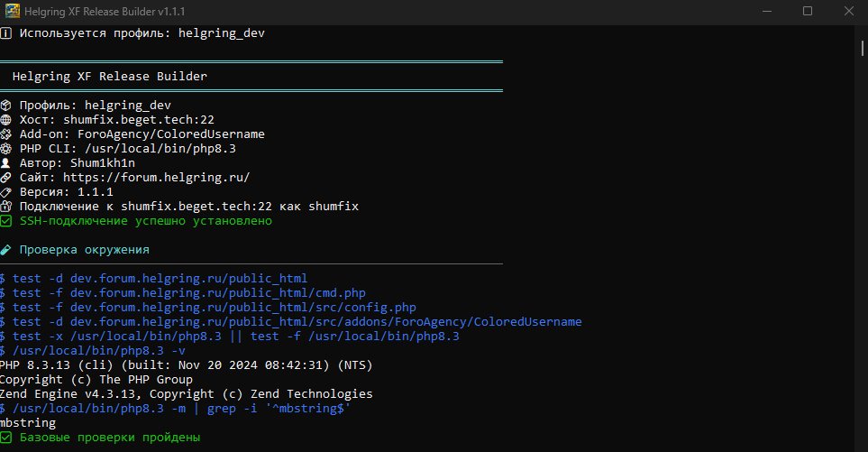Screen dimensions: 868x452
Task: Click the 'test -f cmd.php' command line
Action: [183, 293]
